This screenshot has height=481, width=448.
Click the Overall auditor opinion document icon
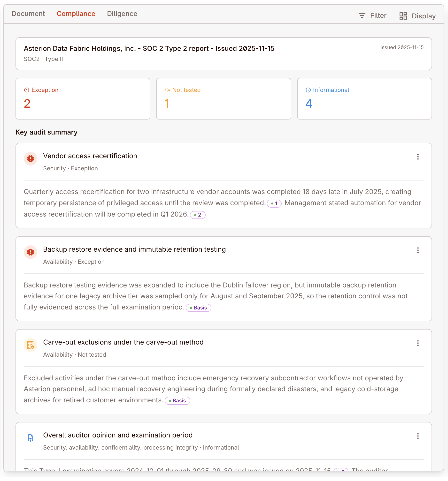31,438
